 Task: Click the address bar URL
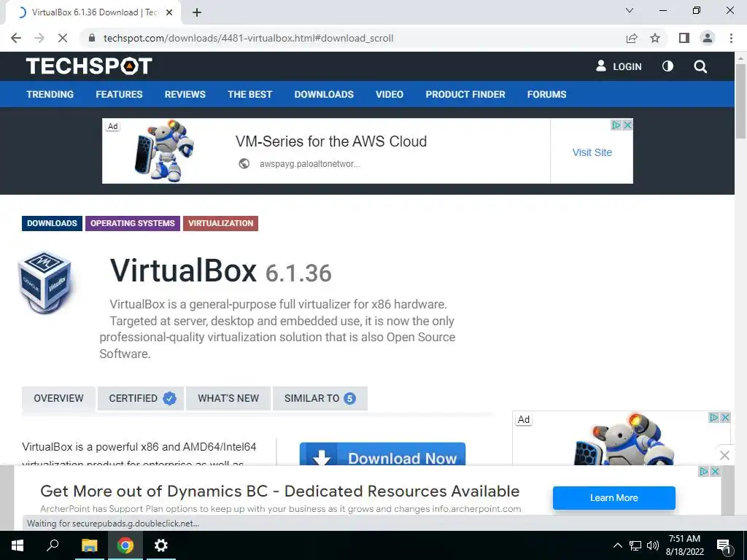click(248, 38)
